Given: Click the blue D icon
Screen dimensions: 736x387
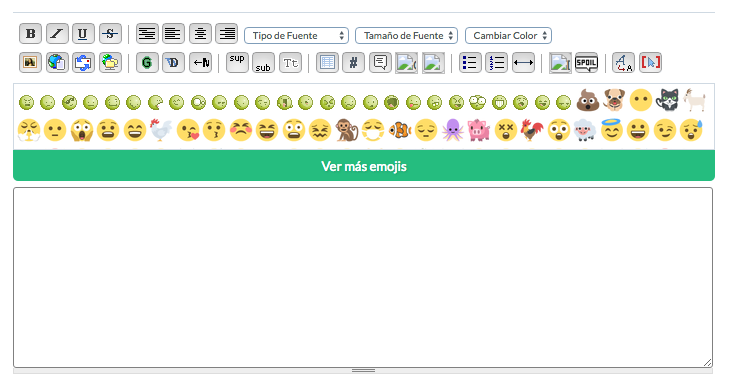Looking at the screenshot, I should [x=173, y=62].
